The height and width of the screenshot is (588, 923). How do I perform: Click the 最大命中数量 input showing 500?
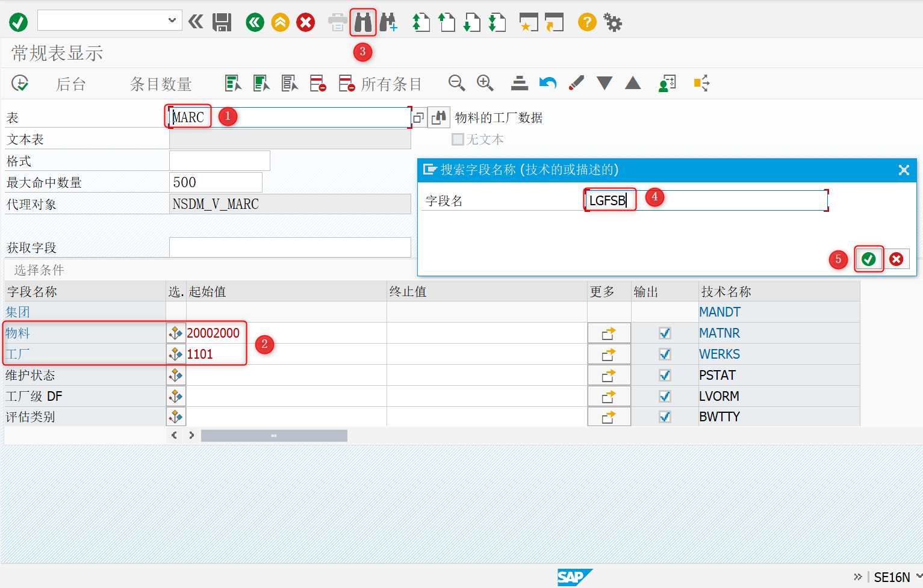pos(216,182)
